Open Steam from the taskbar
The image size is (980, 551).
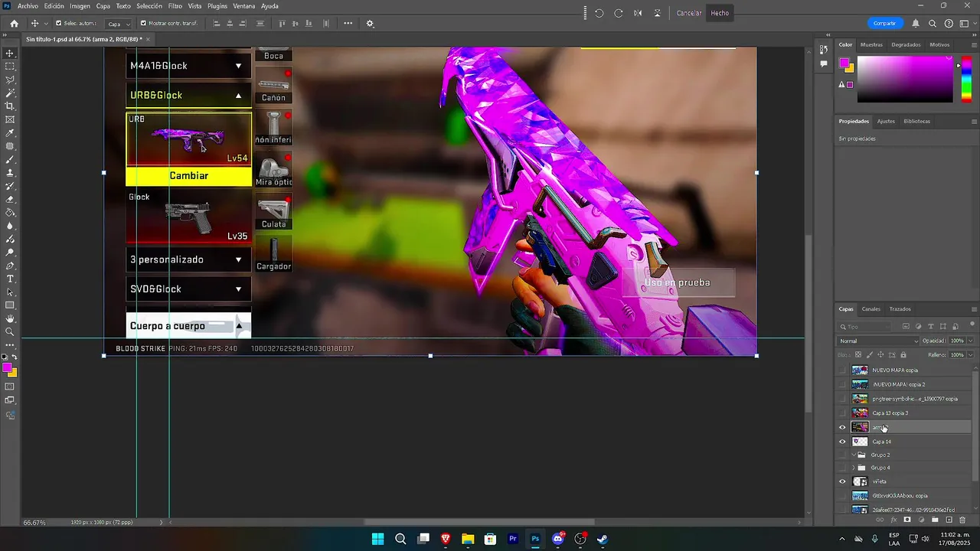(603, 539)
